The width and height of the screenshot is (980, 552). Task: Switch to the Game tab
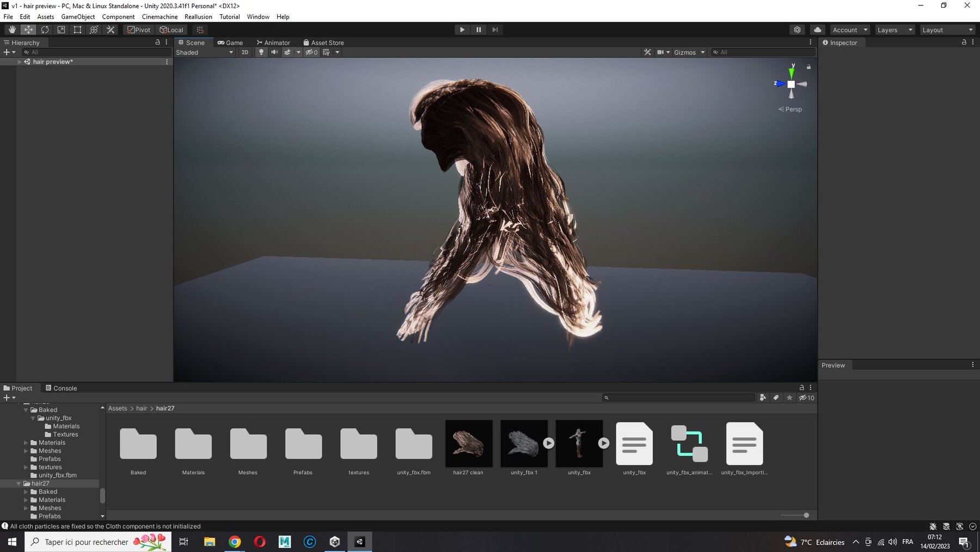(x=230, y=43)
